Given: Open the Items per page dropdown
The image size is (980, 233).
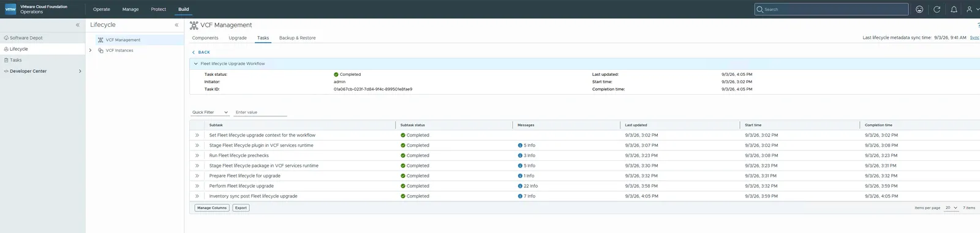Looking at the screenshot, I should (951, 208).
